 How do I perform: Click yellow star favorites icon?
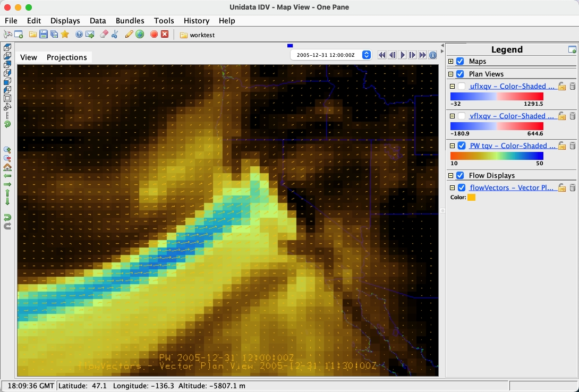tap(65, 35)
